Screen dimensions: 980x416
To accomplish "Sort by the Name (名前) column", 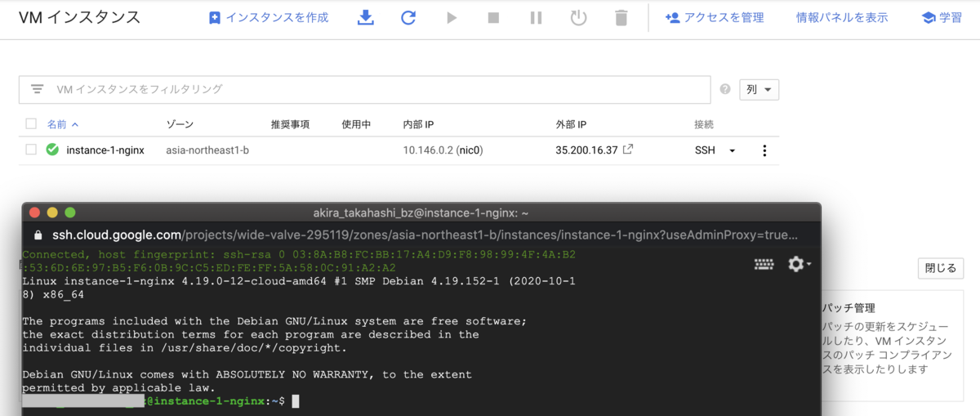I will pos(63,124).
